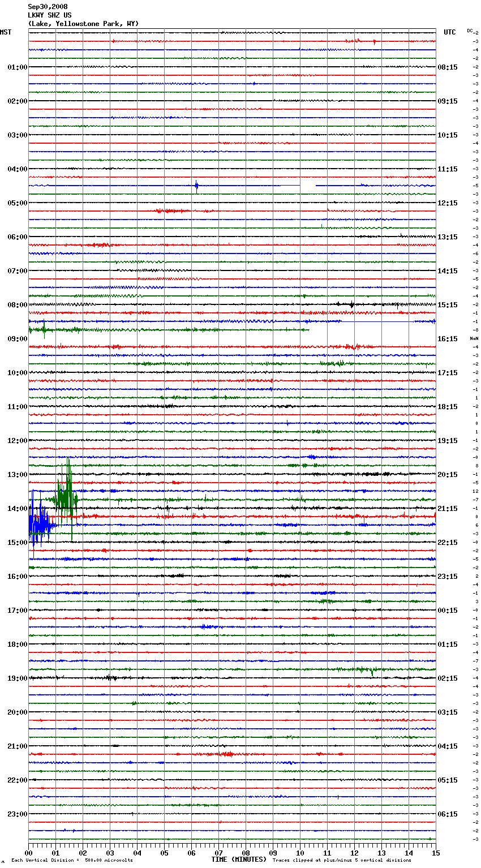The height and width of the screenshot is (868, 481).
Task: Click the 12:15 UTC time label
Action: tap(448, 203)
